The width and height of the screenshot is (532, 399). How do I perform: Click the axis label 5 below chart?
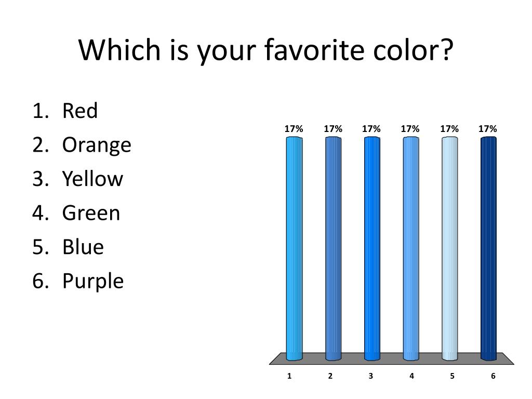tap(453, 376)
